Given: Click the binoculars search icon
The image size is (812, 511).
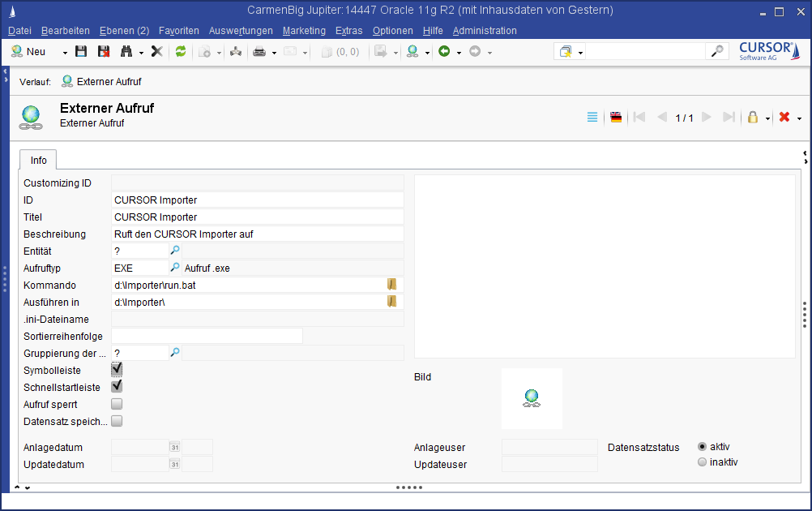Looking at the screenshot, I should point(126,52).
